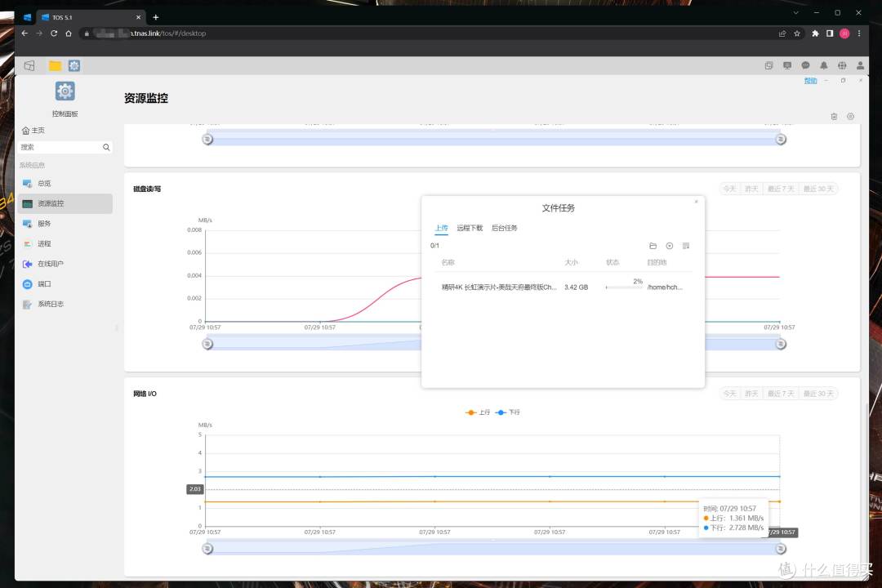Click the monitor icon in TOS top bar
The width and height of the screenshot is (882, 588).
coord(787,66)
